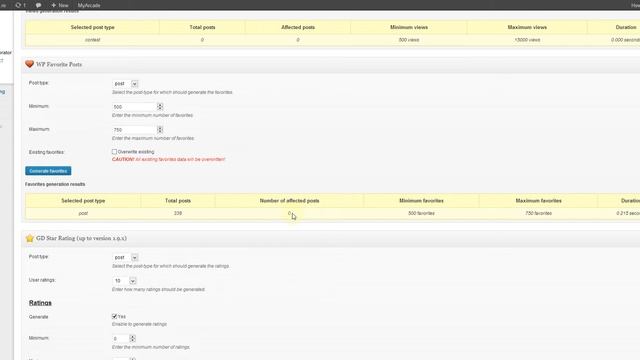Focus the favorites Minimum field showing 500
The image size is (640, 360).
[134, 107]
